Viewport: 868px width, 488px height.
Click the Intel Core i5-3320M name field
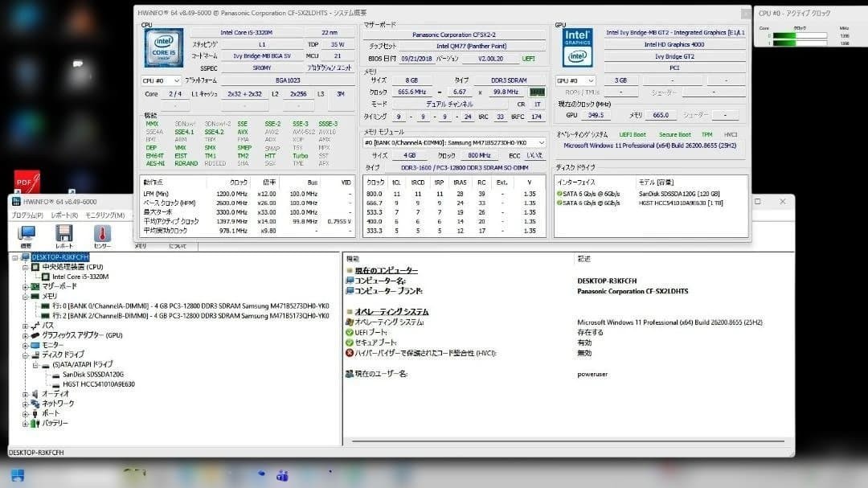(x=247, y=33)
